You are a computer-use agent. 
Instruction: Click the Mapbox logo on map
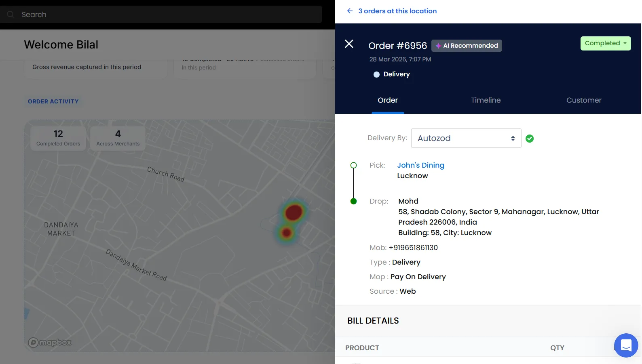[50, 343]
